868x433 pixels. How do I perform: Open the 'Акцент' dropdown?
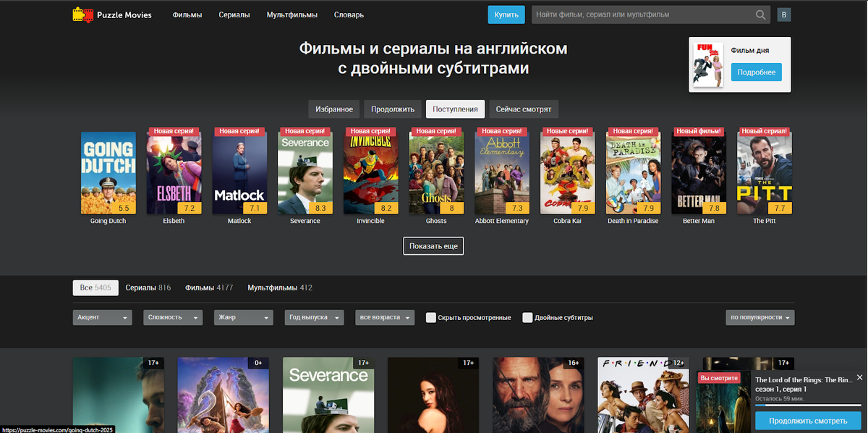(x=103, y=317)
